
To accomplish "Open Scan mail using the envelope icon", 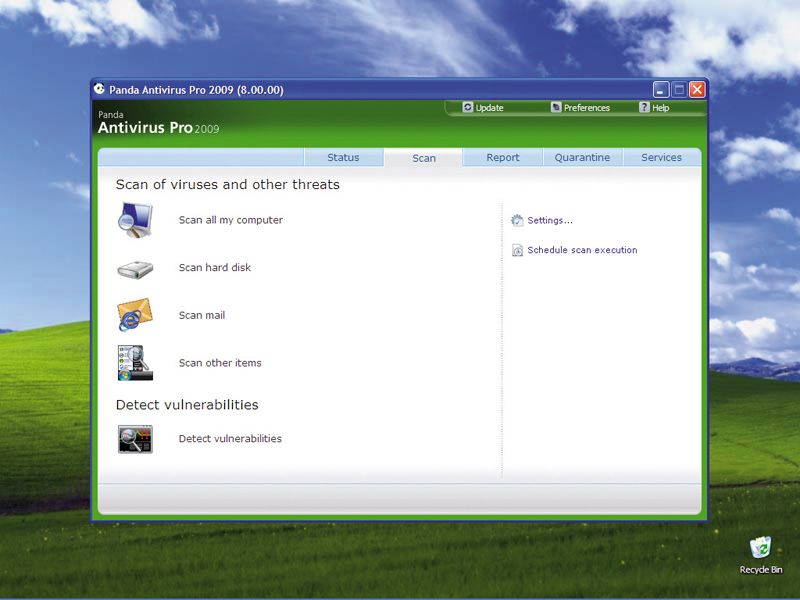I will (135, 315).
